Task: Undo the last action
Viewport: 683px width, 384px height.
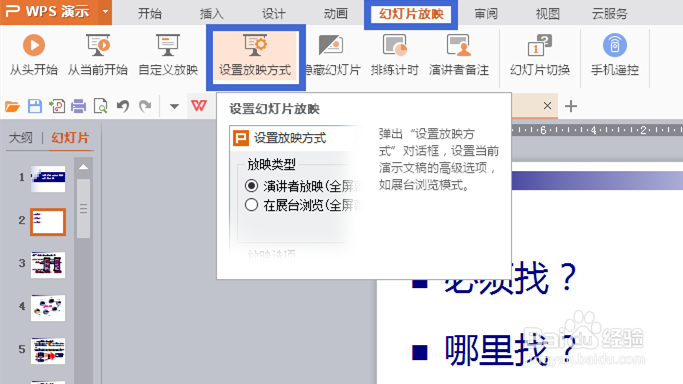Action: pos(123,106)
